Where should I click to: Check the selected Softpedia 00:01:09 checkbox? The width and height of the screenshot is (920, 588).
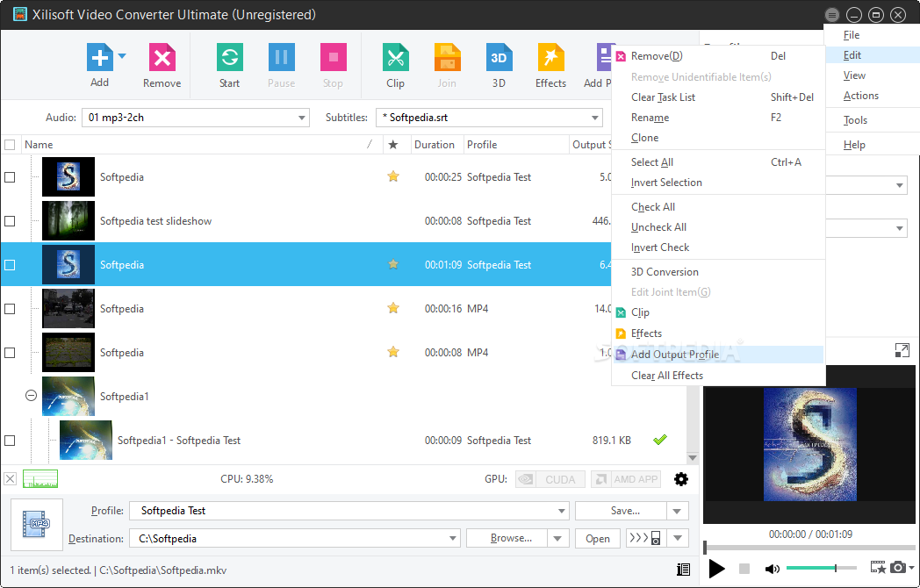point(10,265)
